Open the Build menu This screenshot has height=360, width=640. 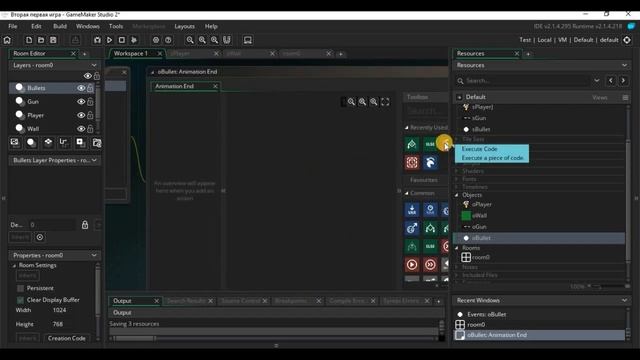pos(60,26)
